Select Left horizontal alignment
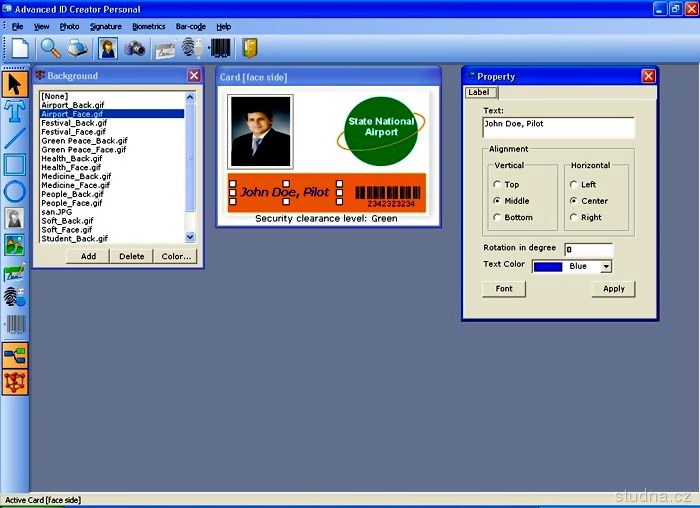This screenshot has width=700, height=508. click(x=574, y=185)
